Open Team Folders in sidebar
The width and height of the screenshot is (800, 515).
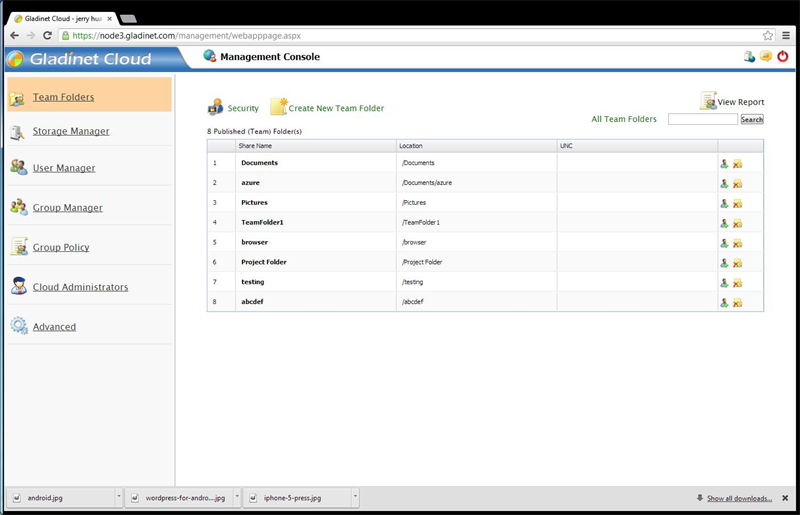63,97
